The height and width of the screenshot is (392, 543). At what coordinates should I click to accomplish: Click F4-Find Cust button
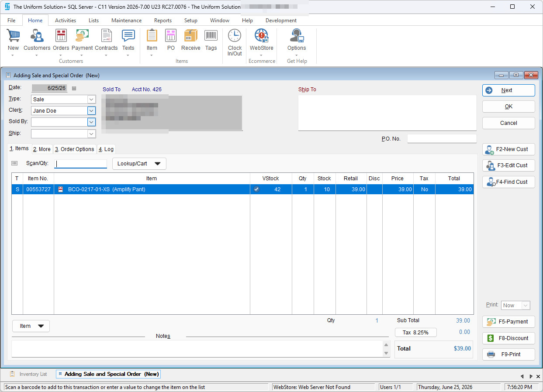[508, 182]
